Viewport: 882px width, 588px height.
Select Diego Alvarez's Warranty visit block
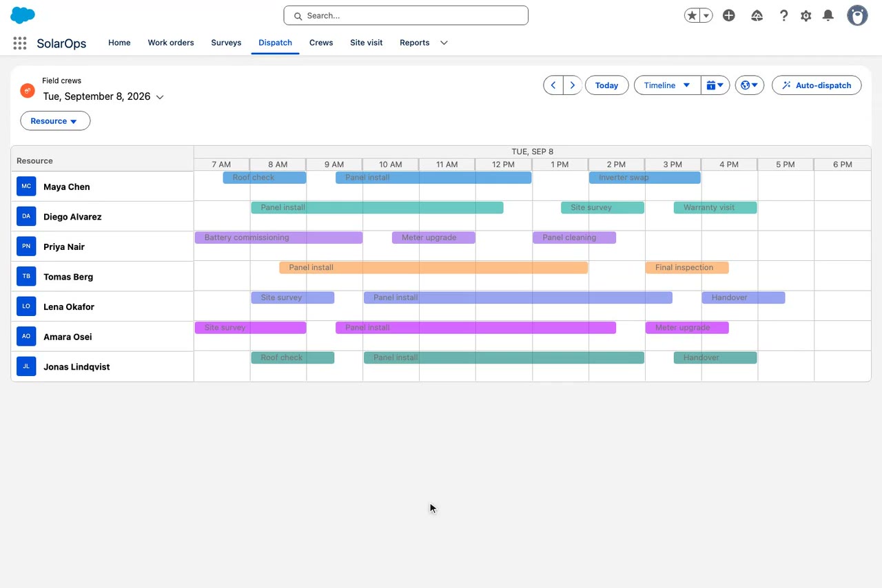[715, 207]
